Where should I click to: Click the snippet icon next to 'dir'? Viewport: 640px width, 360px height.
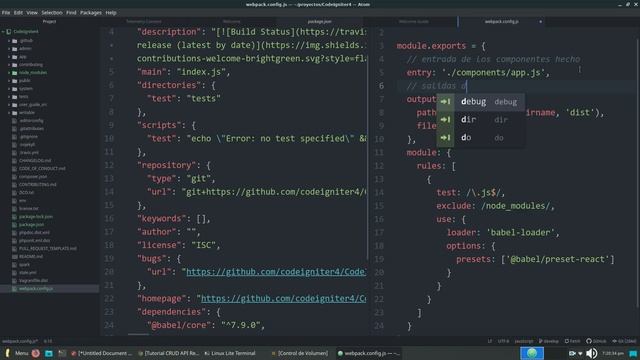(x=445, y=120)
